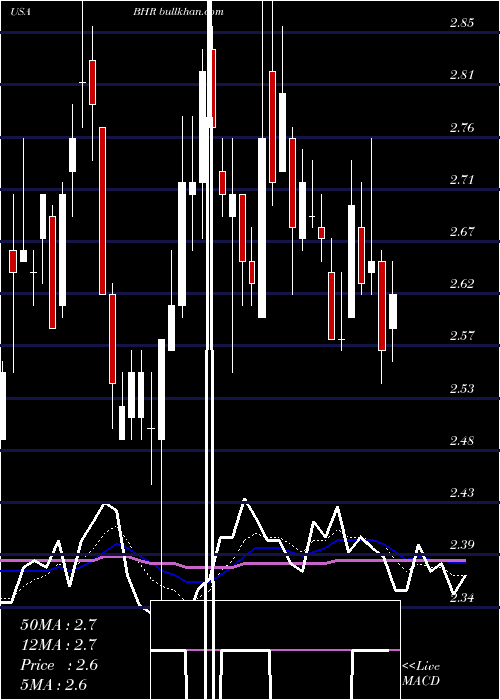Screen dimensions: 500x700
Task: Select the 2.34 price axis label
Action: (462, 597)
